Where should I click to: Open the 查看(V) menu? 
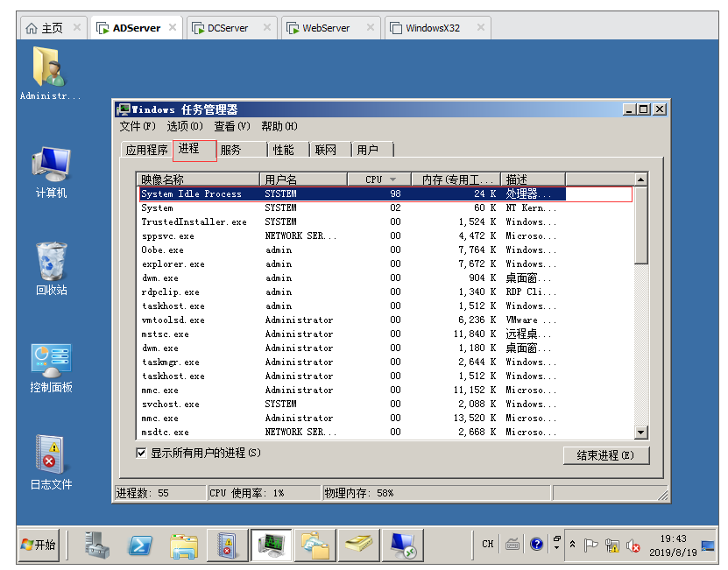[231, 127]
